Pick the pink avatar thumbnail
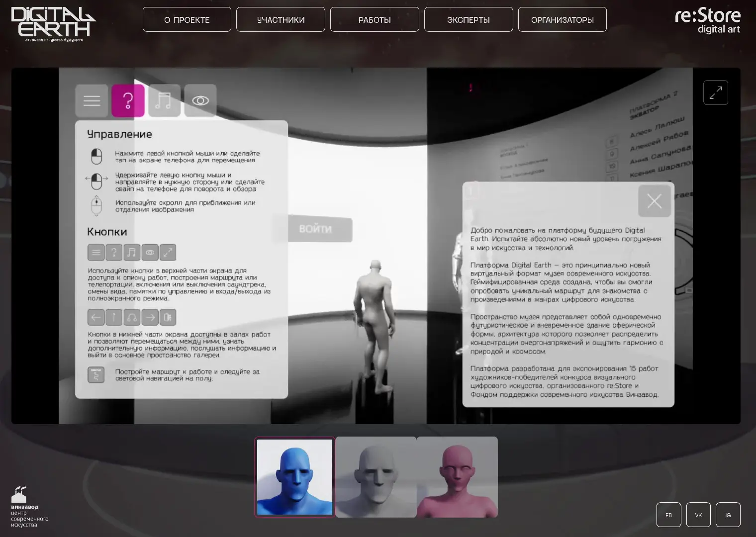This screenshot has height=537, width=756. point(457,477)
